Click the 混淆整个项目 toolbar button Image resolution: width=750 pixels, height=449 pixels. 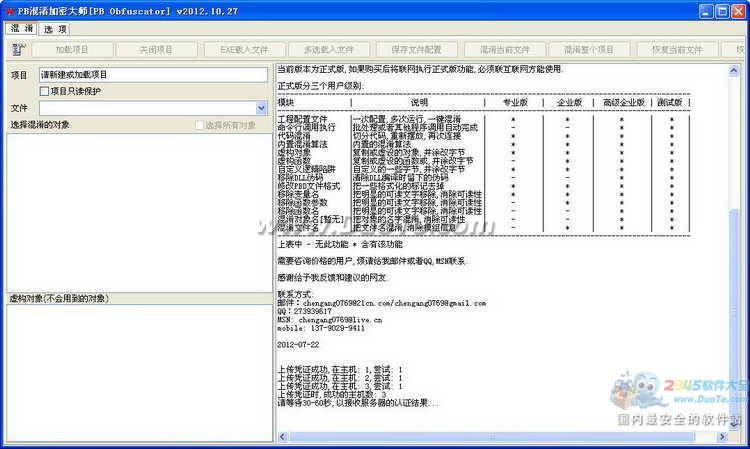tap(589, 49)
